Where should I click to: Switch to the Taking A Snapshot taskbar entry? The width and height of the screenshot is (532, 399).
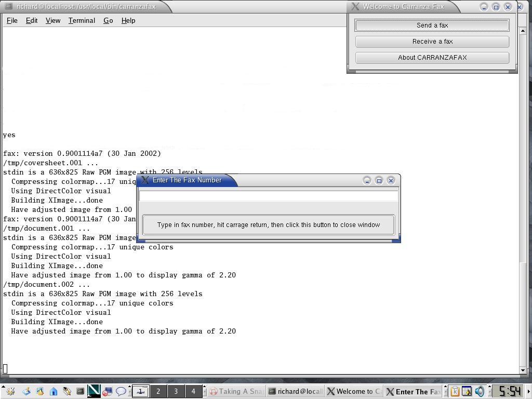pos(236,391)
